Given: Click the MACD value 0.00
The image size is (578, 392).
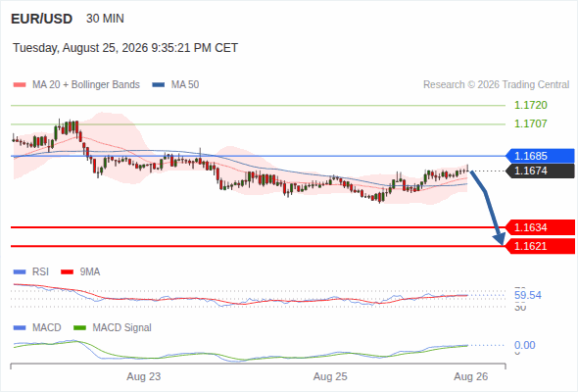Looking at the screenshot, I should pos(524,345).
